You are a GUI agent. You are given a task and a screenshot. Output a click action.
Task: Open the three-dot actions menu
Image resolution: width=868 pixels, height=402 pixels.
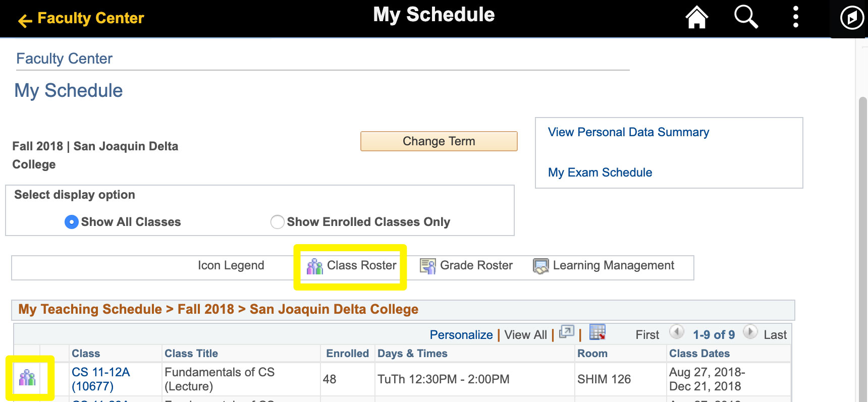coord(795,17)
